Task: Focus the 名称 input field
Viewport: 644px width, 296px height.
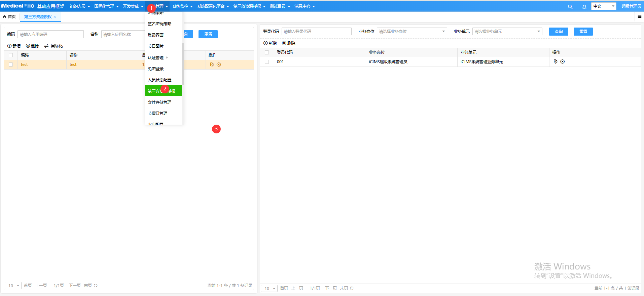Action: (123, 34)
